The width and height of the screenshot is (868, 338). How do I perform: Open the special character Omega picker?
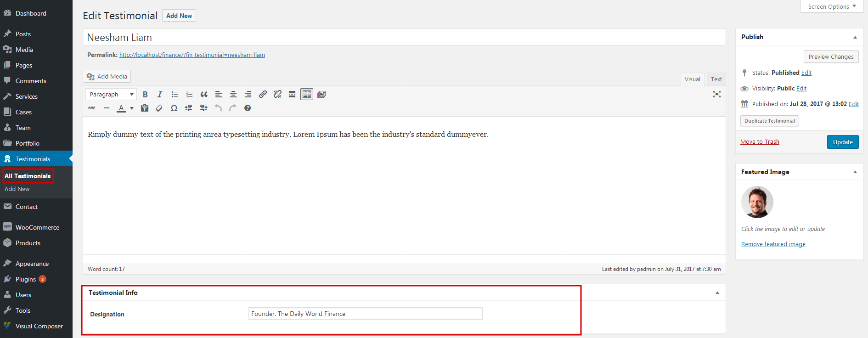[174, 108]
